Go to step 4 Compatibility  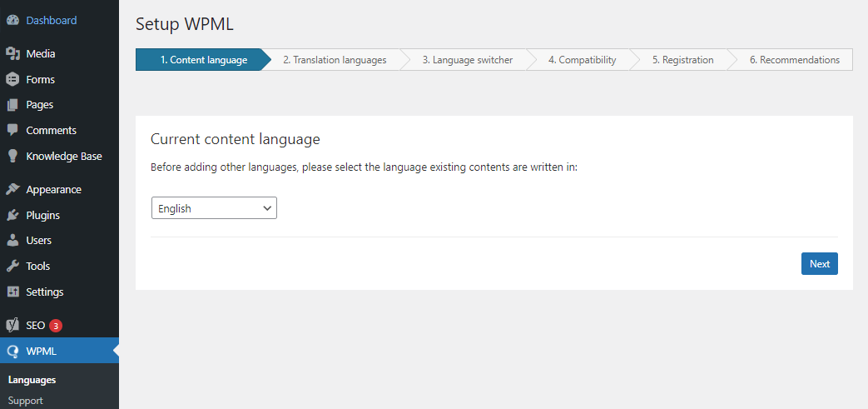(582, 60)
